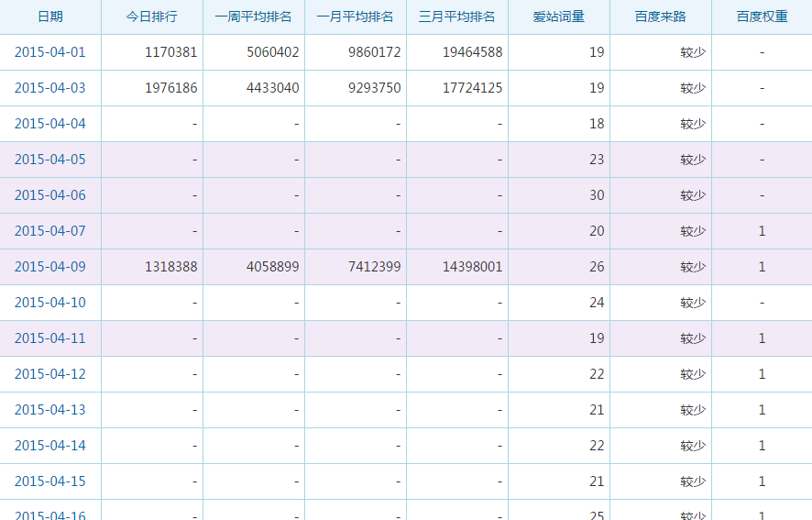Click Baidu weight 1 in 2015-04-07 row

pos(762,231)
